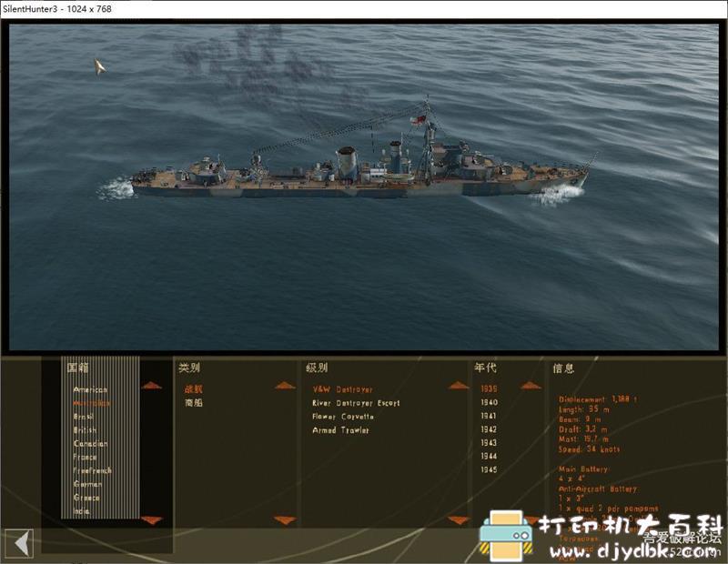Select year 1943
728x564 pixels.
pyautogui.click(x=489, y=442)
